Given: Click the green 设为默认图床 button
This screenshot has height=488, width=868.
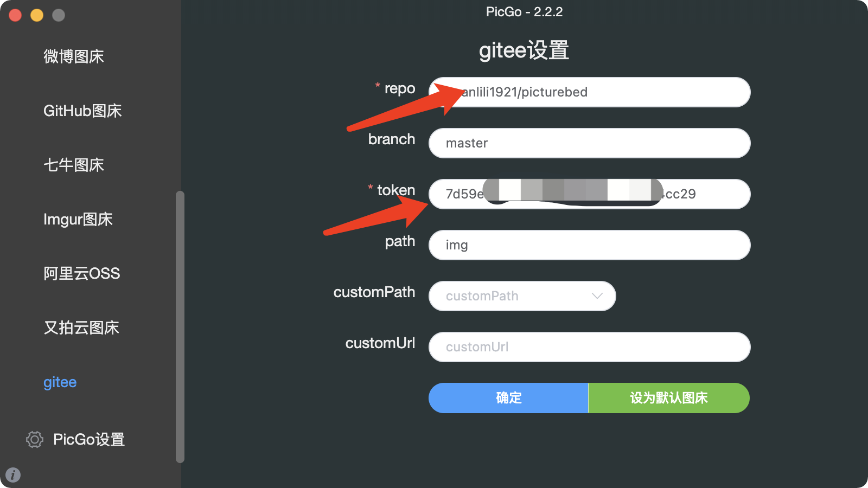Looking at the screenshot, I should [x=669, y=398].
